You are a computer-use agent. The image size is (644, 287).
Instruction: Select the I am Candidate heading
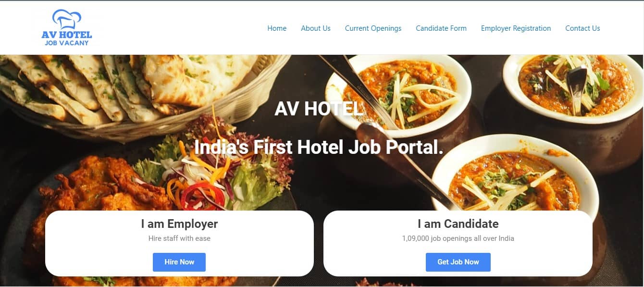click(458, 224)
